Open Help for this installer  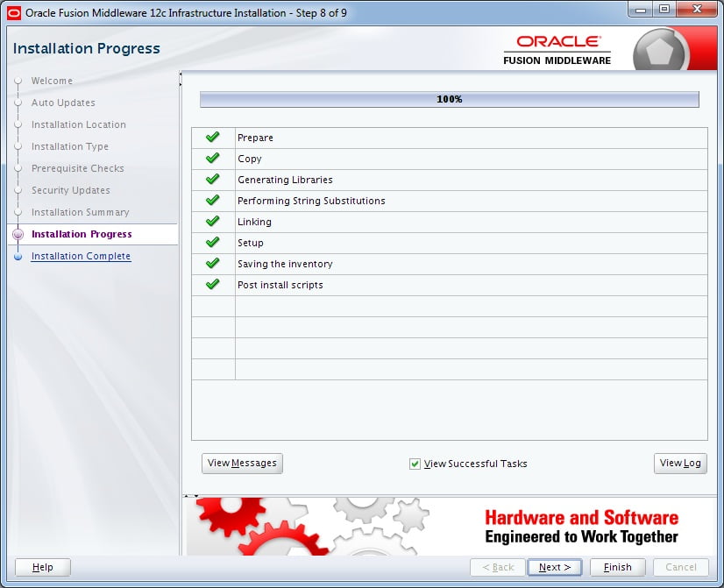[x=42, y=567]
